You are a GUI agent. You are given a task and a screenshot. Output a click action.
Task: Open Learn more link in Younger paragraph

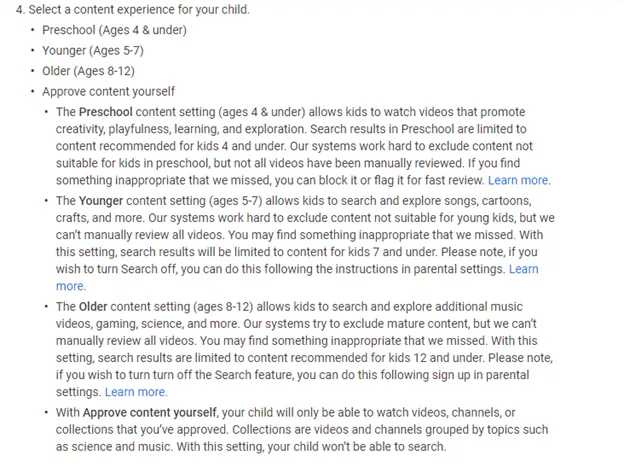tap(523, 269)
